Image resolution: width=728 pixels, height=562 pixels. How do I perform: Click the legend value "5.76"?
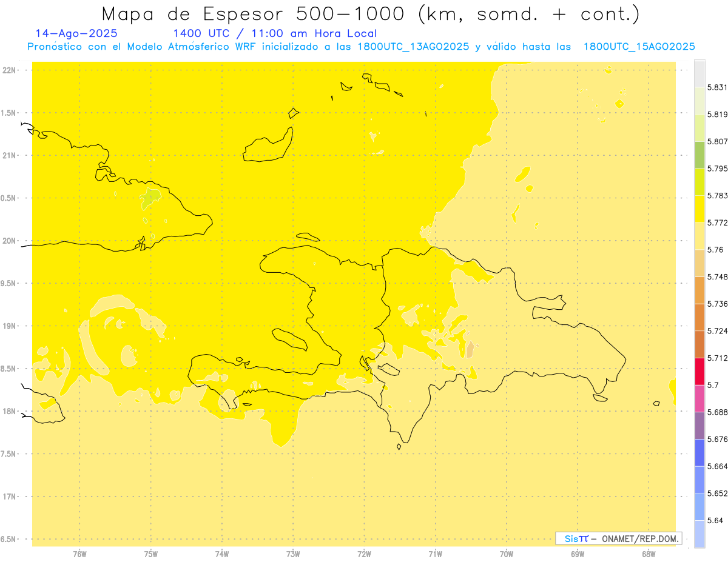click(715, 249)
